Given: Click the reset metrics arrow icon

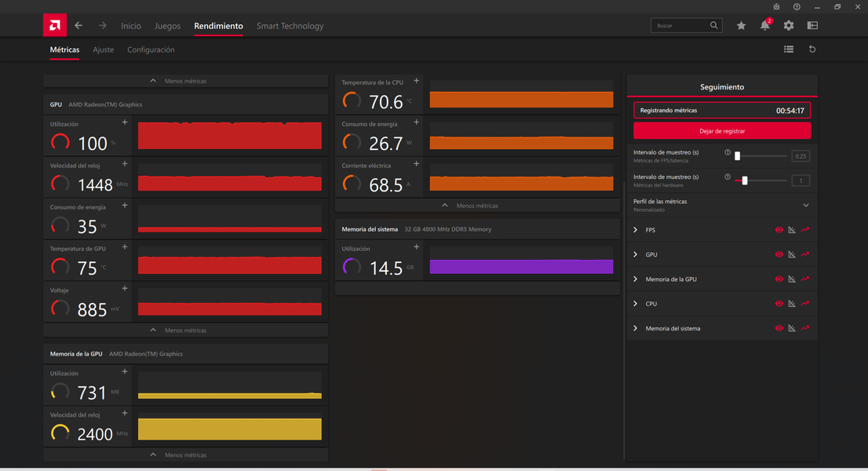Looking at the screenshot, I should pos(812,49).
